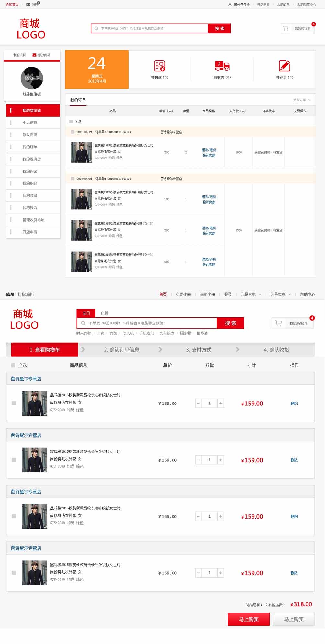Open the top header shopping cart icon
Image resolution: width=325 pixels, height=644 pixels.
286,29
